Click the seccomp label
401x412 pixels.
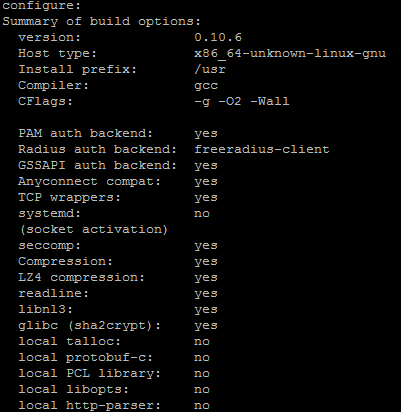[49, 246]
